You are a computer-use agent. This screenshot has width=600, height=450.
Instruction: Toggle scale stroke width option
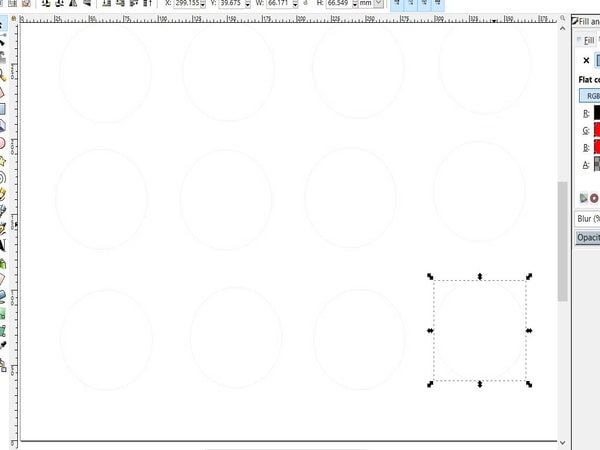tap(397, 3)
